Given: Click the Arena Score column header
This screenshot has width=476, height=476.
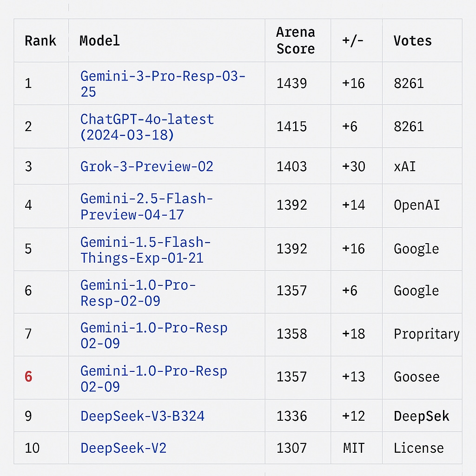Looking at the screenshot, I should 296,40.
